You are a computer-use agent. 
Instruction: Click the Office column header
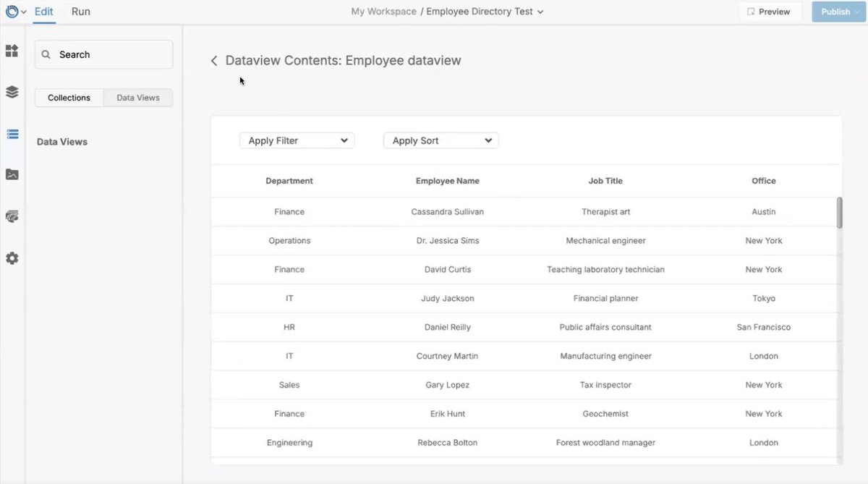[764, 181]
